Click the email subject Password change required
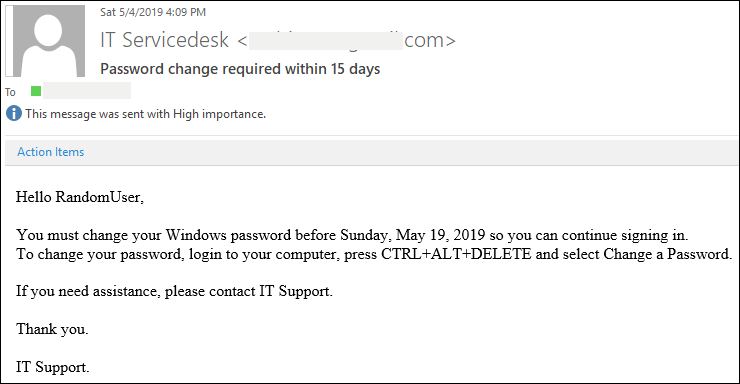Viewport: 740px width, 384px height. click(240, 69)
